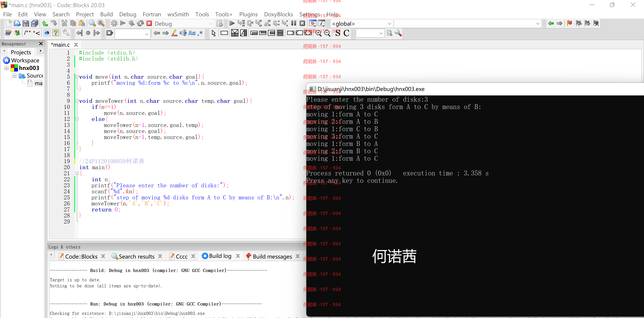Select the Projects tab in Management panel
The height and width of the screenshot is (318, 644).
(21, 52)
